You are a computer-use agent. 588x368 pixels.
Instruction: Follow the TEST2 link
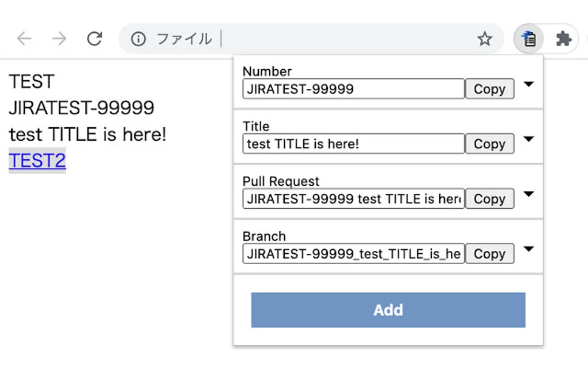37,161
